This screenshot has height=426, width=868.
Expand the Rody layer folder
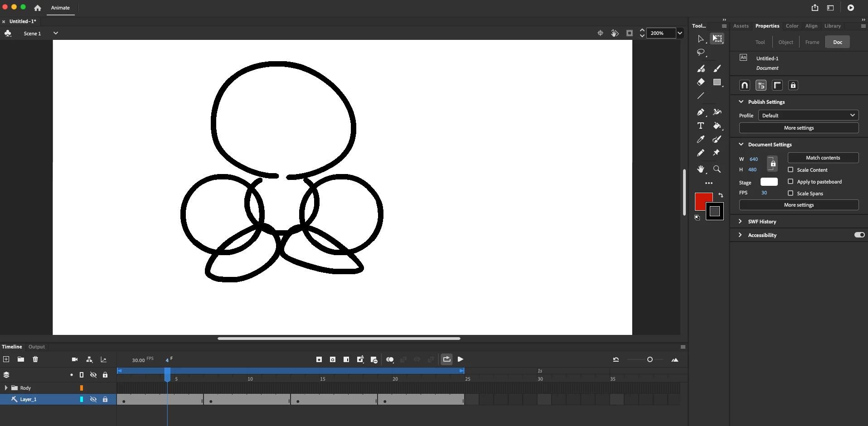point(6,388)
